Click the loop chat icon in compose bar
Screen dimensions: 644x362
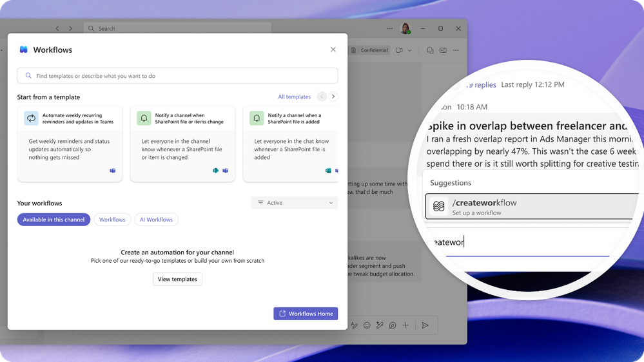[x=393, y=325]
